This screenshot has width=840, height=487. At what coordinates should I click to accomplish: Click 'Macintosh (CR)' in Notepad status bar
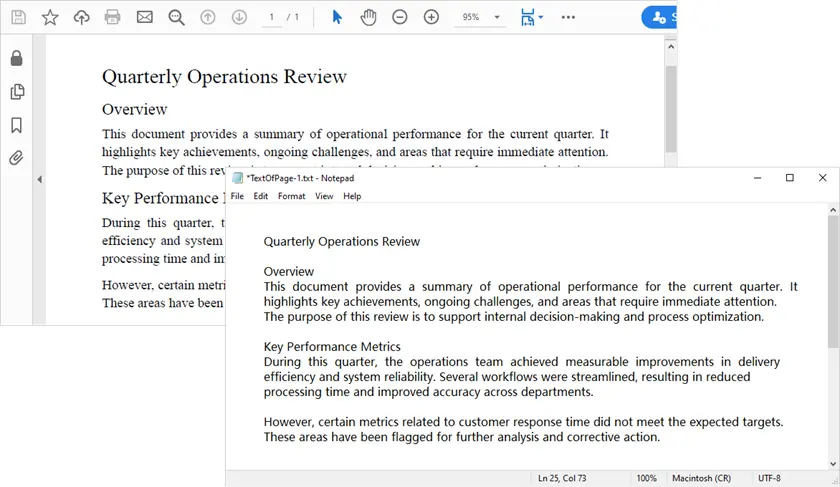(x=701, y=478)
